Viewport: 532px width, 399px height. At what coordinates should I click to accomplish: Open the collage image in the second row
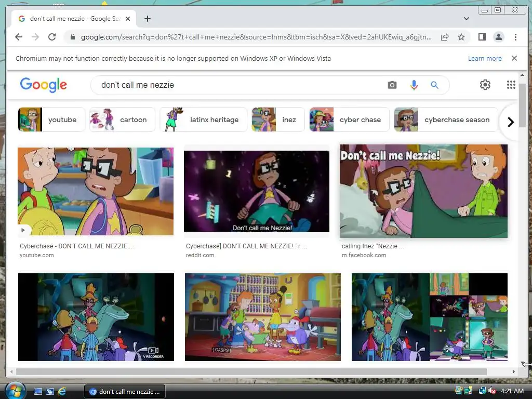pyautogui.click(x=430, y=317)
